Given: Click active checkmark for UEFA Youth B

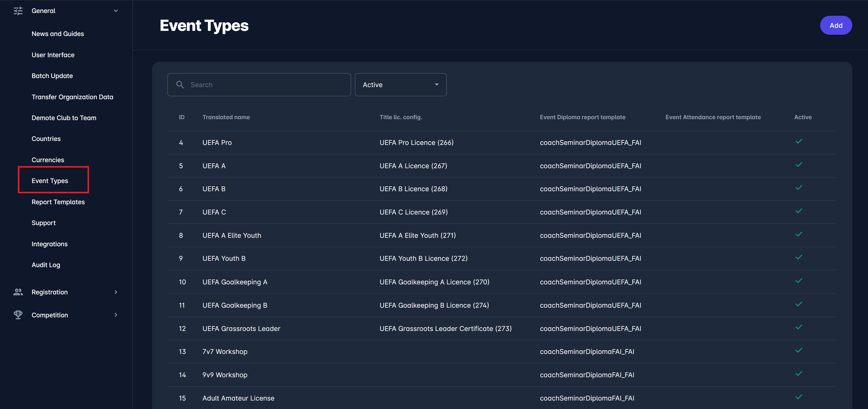Looking at the screenshot, I should coord(798,257).
